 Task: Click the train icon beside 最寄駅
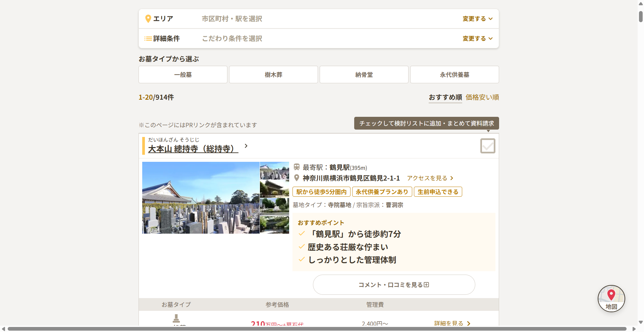click(297, 167)
